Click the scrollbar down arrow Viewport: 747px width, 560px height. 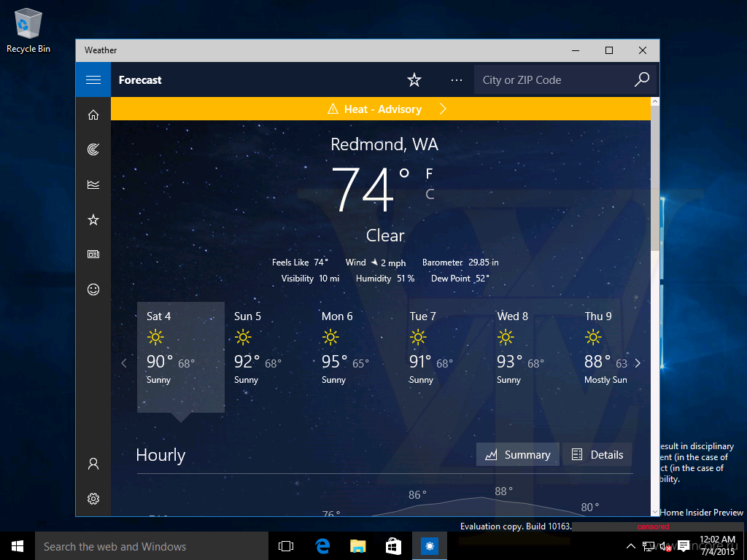[655, 512]
